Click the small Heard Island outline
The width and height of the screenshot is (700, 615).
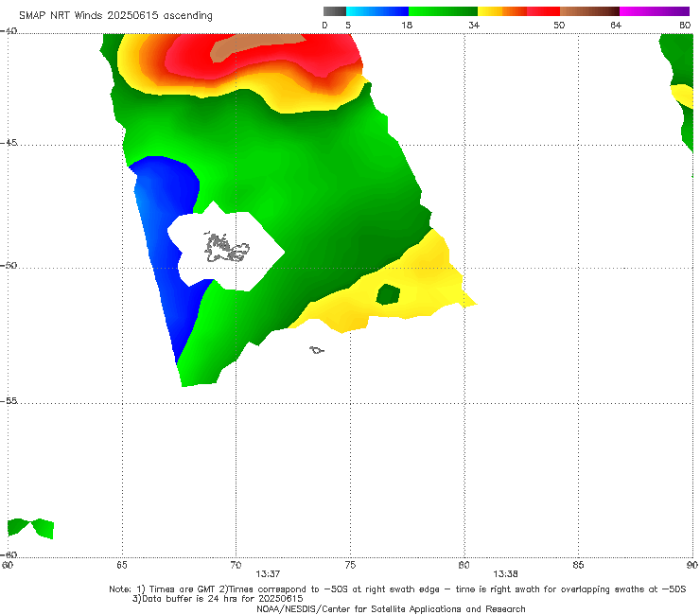click(x=317, y=350)
